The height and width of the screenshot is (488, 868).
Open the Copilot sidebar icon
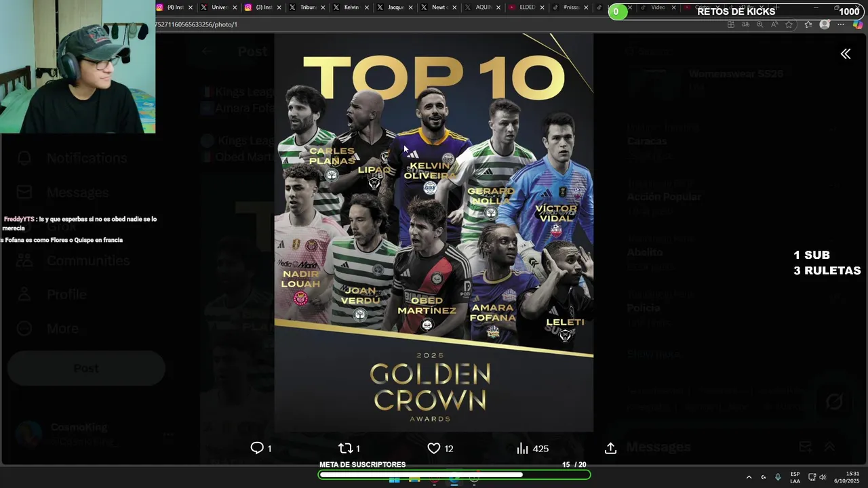click(858, 24)
